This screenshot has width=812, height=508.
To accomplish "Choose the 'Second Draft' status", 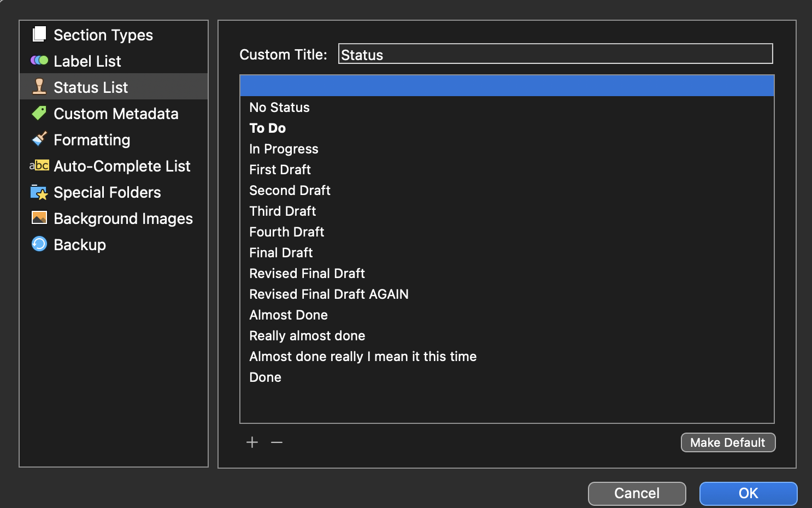I will 507,190.
